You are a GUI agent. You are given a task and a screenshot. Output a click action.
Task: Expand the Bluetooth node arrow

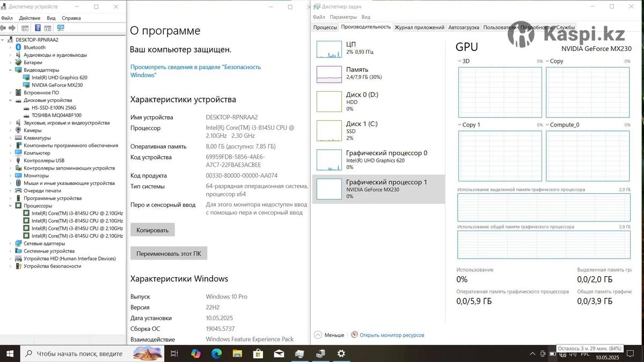coord(10,47)
